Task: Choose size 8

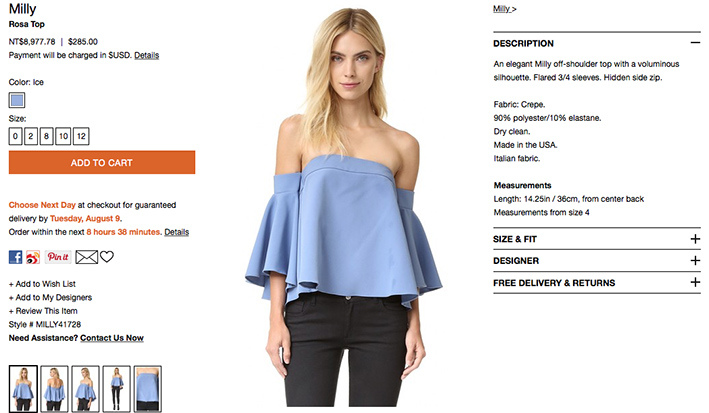Action: point(46,136)
